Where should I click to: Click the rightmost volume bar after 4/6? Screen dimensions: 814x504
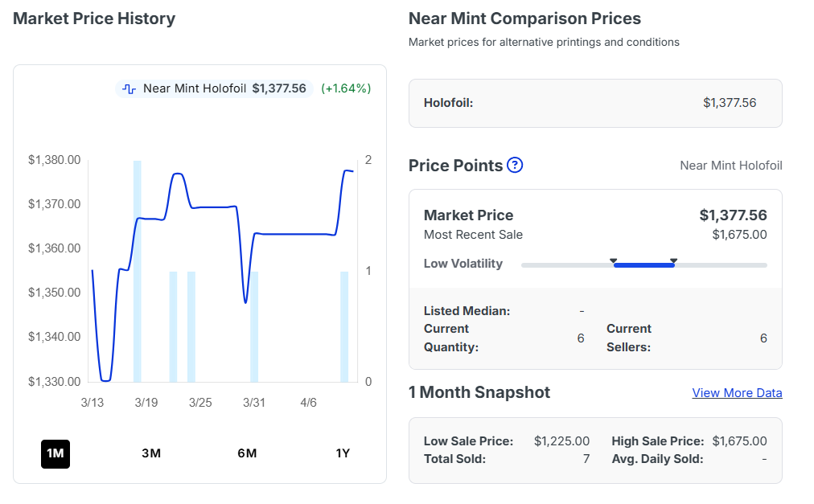[344, 326]
